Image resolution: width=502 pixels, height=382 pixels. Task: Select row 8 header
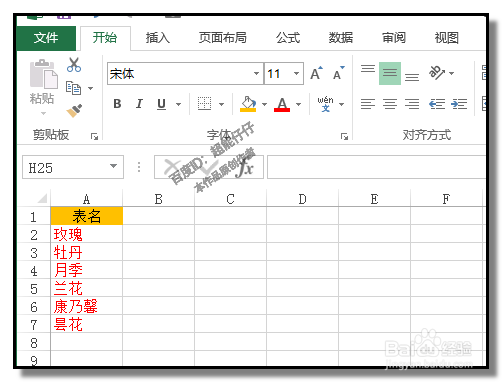click(x=34, y=343)
